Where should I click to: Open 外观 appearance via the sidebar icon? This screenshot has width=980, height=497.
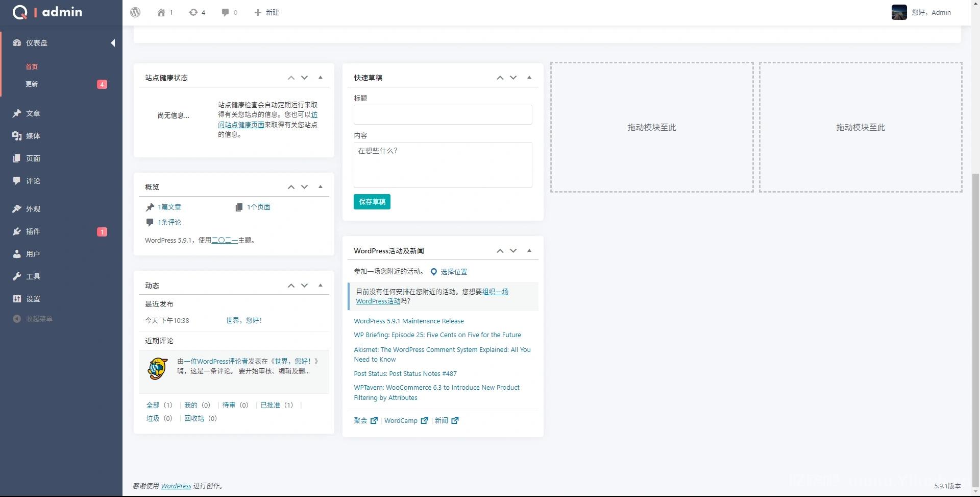17,209
